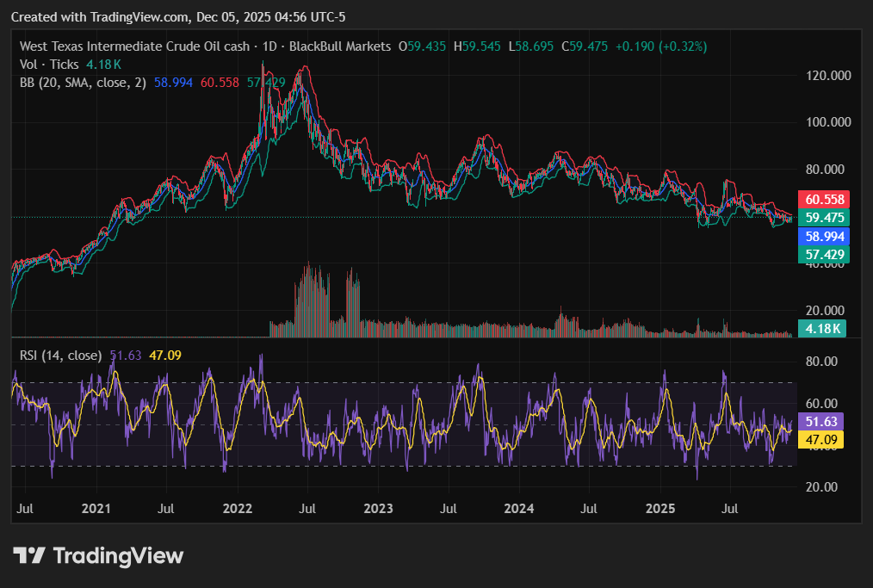This screenshot has width=873, height=588.
Task: Click the Vol · Ticks indicator legend
Action: 50,65
